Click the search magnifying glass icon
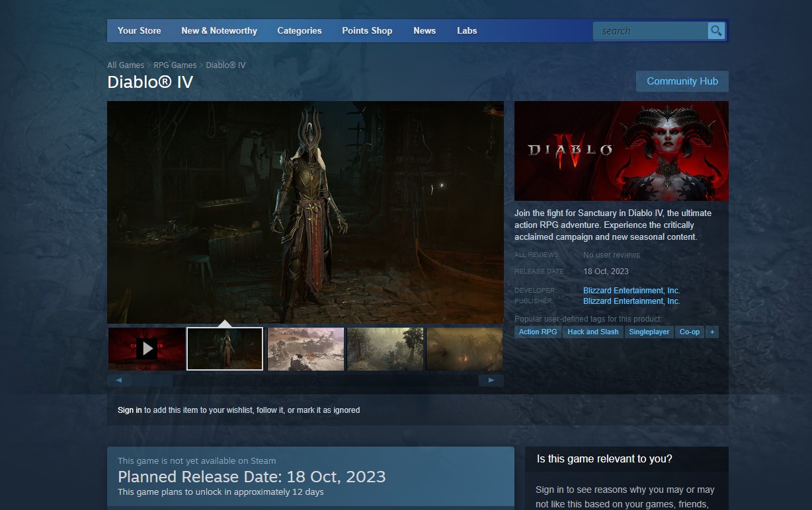 715,30
